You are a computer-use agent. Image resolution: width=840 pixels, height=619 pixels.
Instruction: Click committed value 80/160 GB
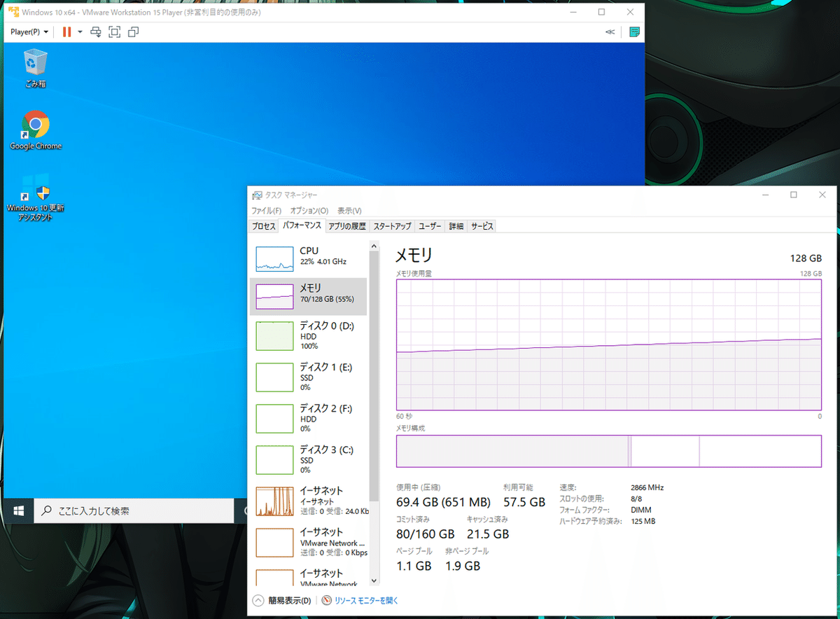click(426, 534)
